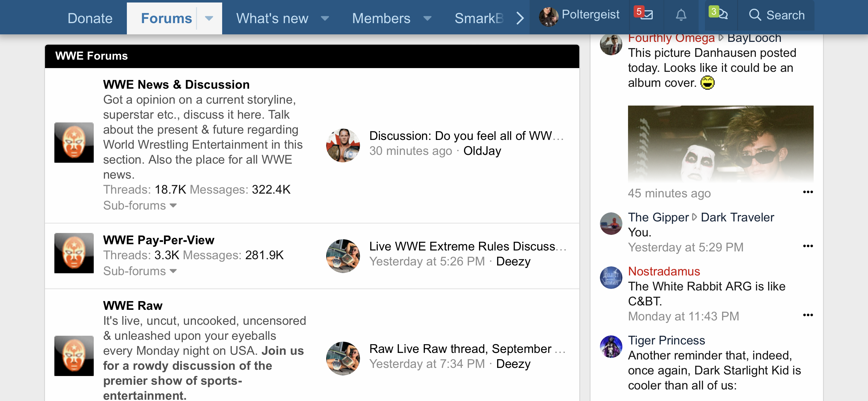This screenshot has height=401, width=868.
Task: Open the Donate nav item
Action: pyautogui.click(x=90, y=18)
